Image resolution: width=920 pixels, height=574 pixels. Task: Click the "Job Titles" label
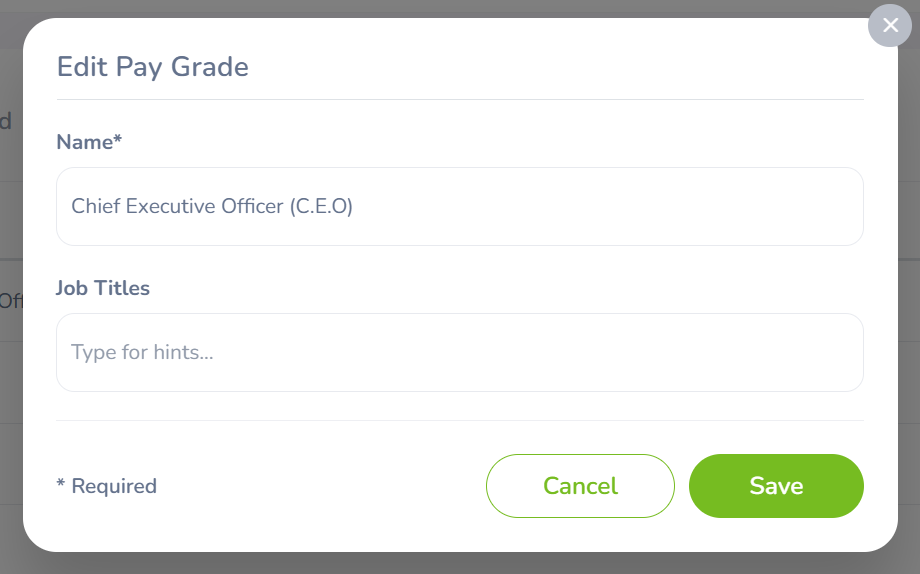103,288
